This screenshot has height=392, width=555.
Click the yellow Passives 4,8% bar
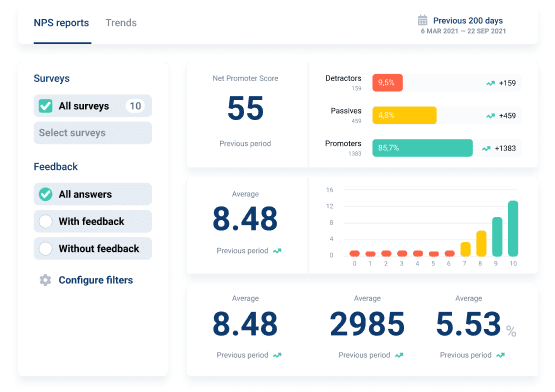pyautogui.click(x=404, y=115)
